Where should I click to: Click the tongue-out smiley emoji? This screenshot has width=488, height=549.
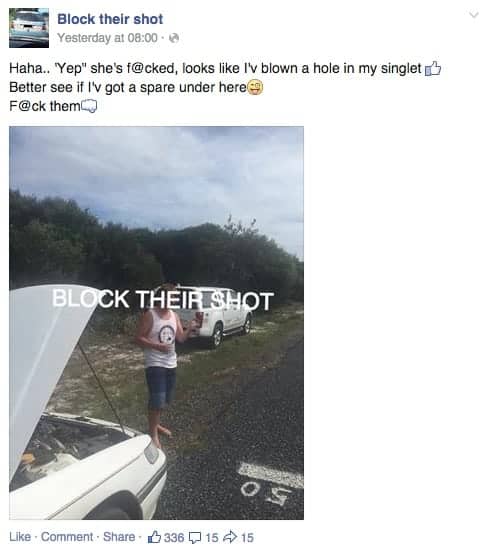(256, 87)
